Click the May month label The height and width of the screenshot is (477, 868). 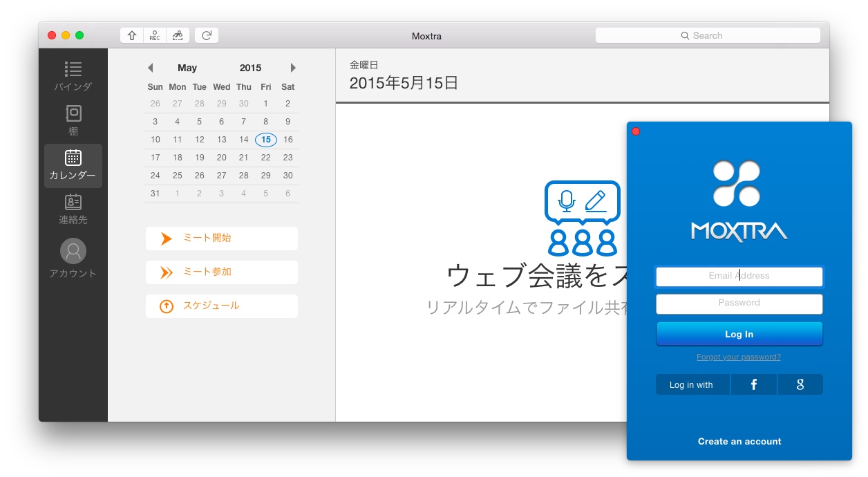coord(187,68)
